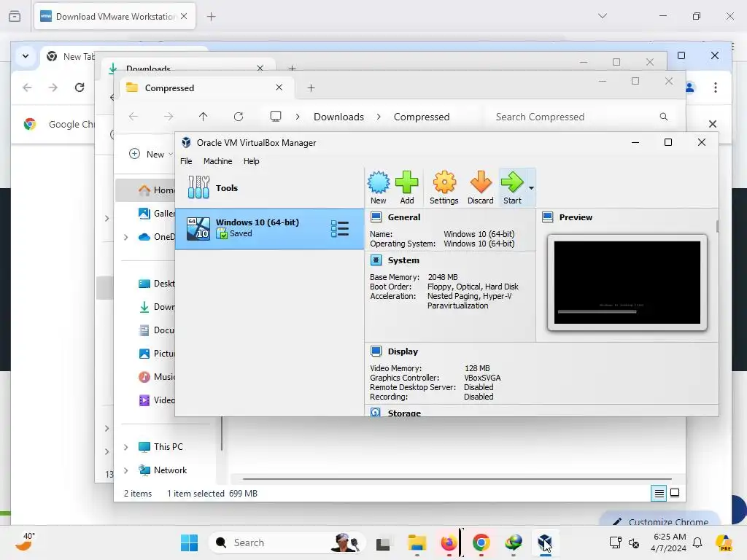Open Google Chrome from the taskbar
The height and width of the screenshot is (560, 747).
click(481, 542)
